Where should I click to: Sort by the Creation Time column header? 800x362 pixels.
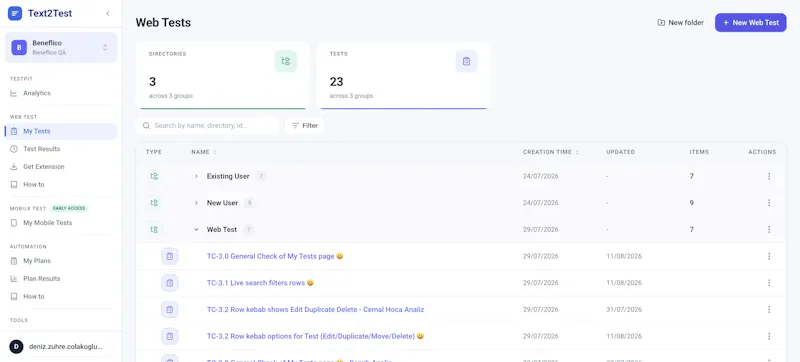click(x=551, y=152)
